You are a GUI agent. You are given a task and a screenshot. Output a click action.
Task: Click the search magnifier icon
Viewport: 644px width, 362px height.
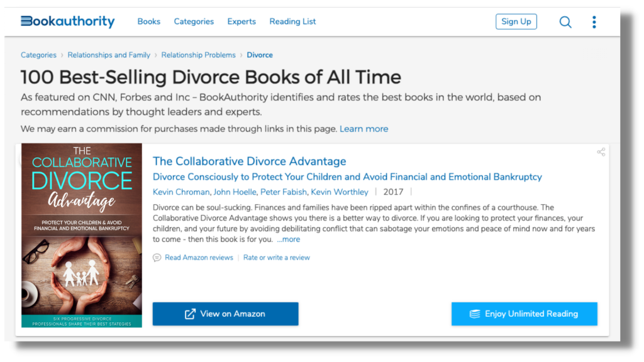click(565, 22)
